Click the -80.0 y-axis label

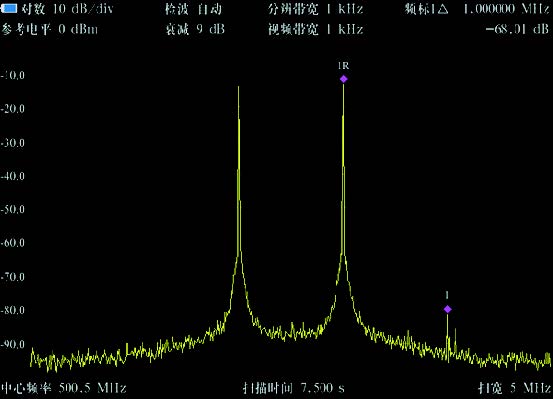point(12,310)
